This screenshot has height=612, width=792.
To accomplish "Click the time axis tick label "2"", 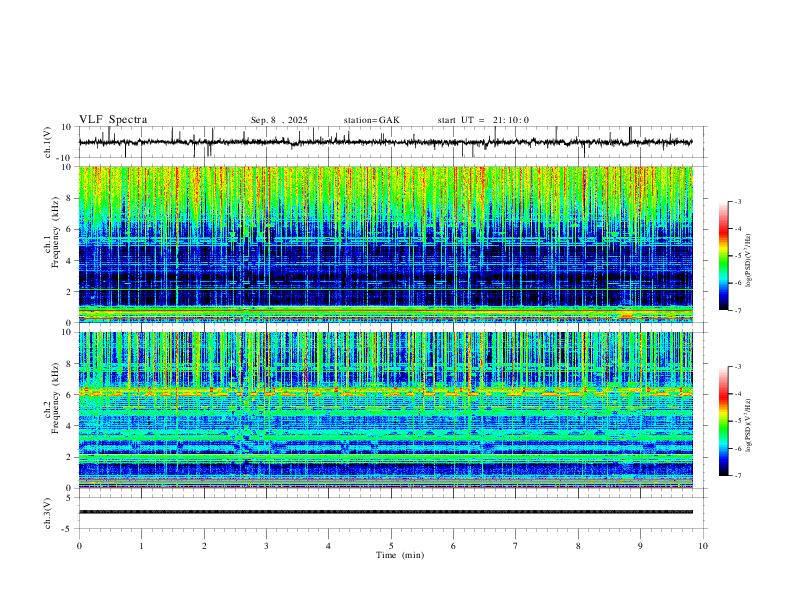I will (204, 546).
